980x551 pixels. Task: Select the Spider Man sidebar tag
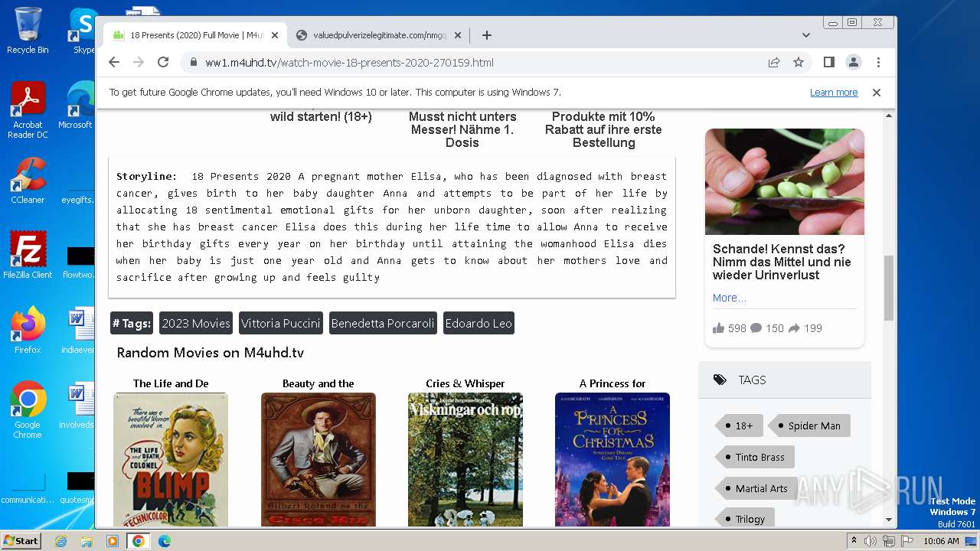coord(811,425)
